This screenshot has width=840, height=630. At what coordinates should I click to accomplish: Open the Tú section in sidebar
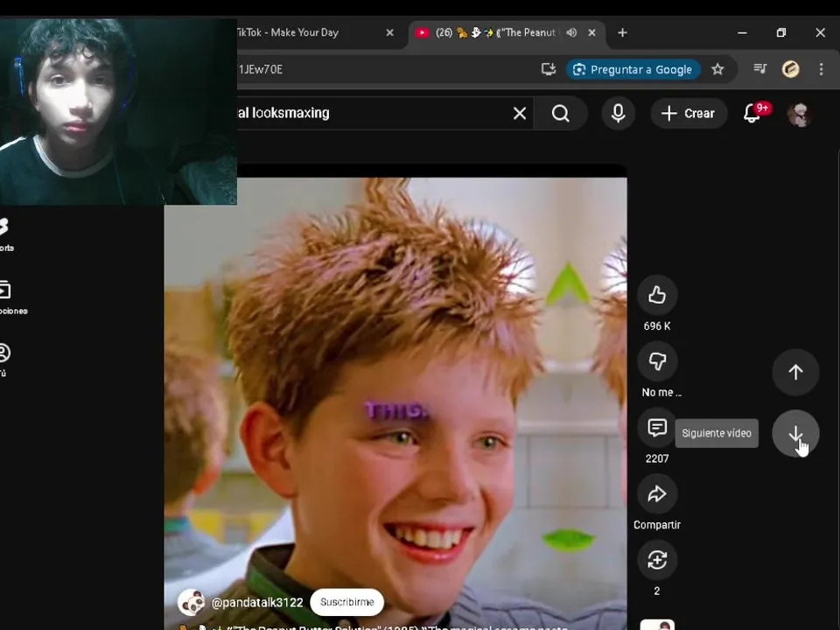5,360
